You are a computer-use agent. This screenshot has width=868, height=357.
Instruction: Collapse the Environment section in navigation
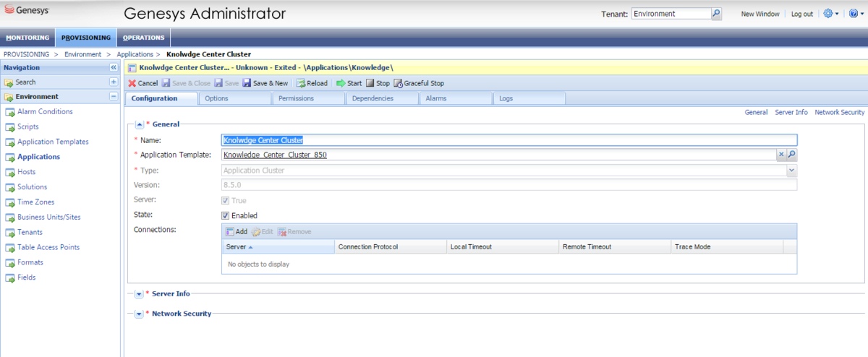(113, 96)
